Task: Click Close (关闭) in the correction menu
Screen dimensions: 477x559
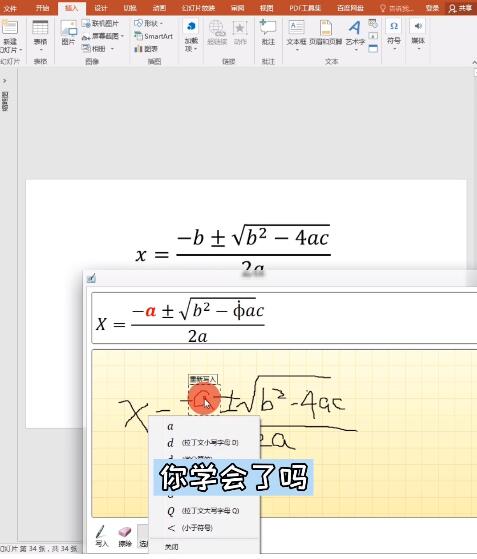Action: tap(205, 547)
